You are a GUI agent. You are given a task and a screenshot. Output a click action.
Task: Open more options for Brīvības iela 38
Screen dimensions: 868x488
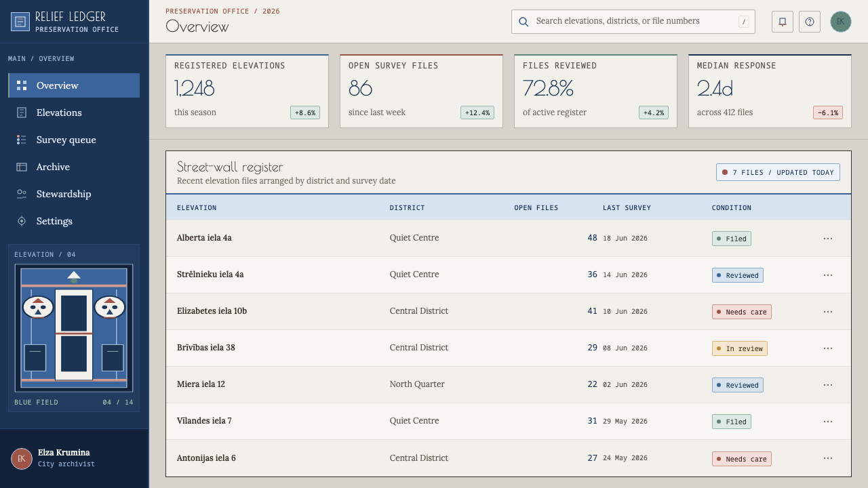tap(828, 348)
